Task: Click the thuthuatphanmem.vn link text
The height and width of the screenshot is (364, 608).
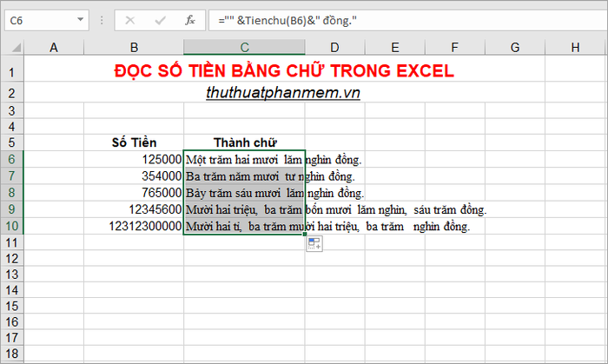Action: 283,93
